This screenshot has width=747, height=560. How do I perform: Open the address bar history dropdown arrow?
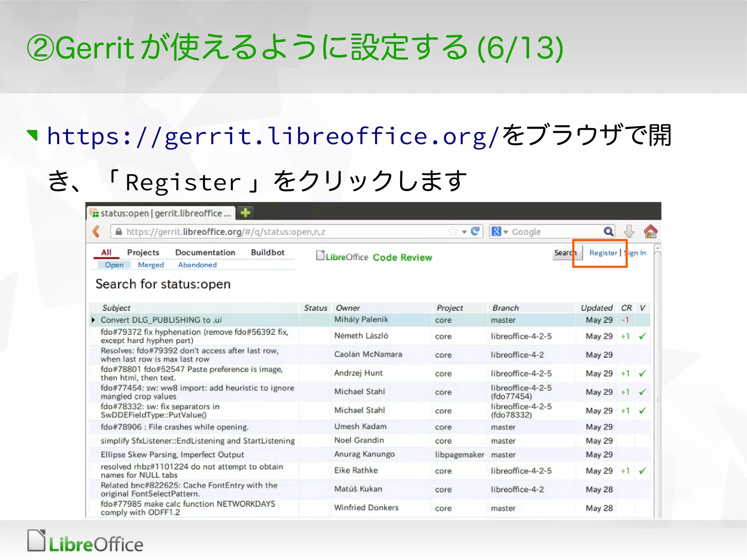[464, 232]
